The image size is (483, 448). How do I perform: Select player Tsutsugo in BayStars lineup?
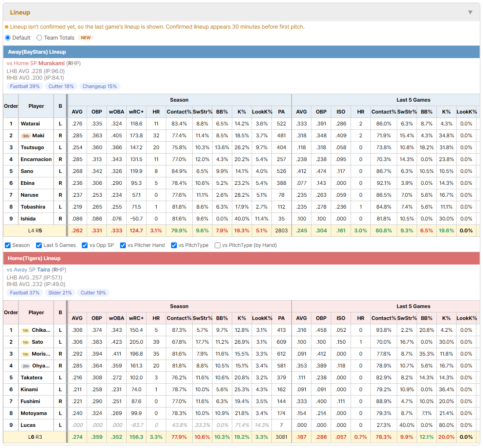[33, 147]
